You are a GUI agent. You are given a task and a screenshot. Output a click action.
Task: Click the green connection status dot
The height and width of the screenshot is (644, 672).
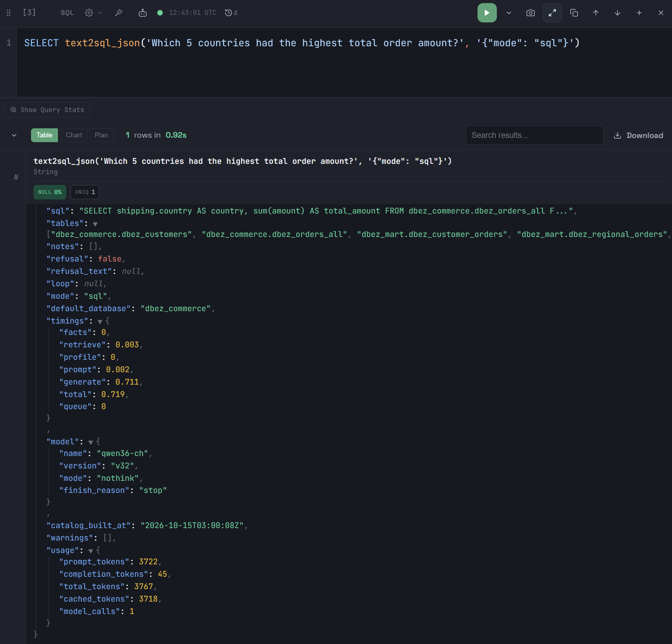click(x=160, y=13)
